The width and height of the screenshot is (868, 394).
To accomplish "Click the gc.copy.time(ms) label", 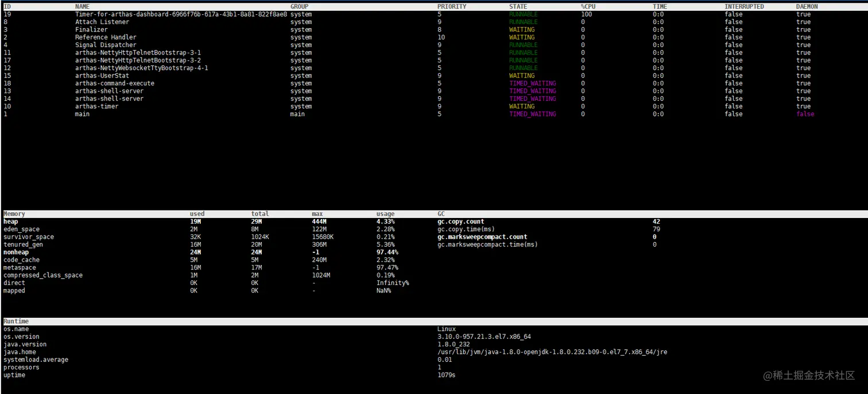I will click(x=466, y=229).
